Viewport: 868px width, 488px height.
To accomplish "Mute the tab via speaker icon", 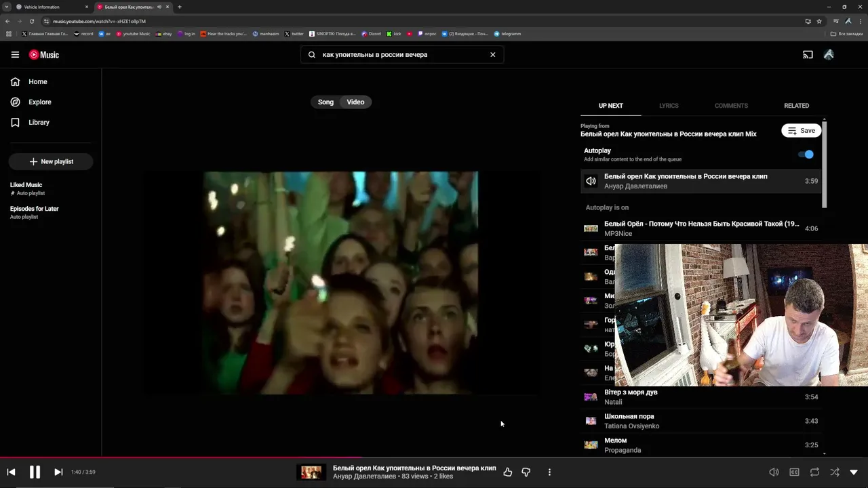I will 159,7.
